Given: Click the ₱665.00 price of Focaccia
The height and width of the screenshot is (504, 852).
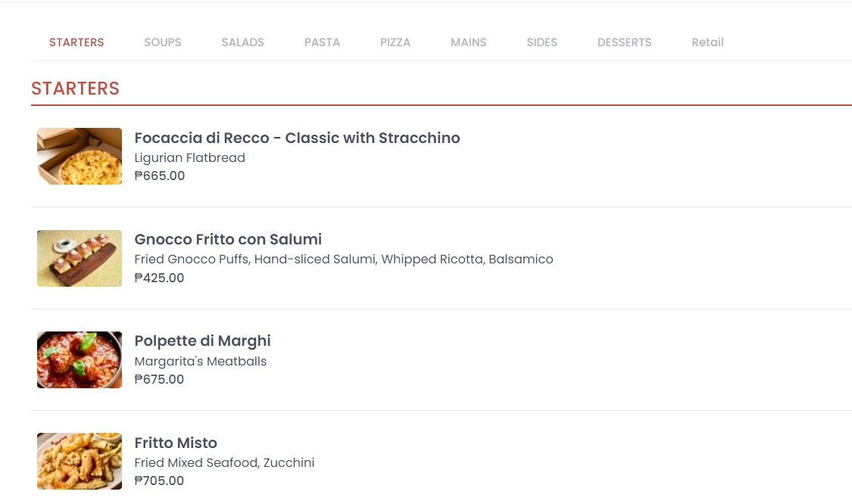Looking at the screenshot, I should pyautogui.click(x=160, y=176).
